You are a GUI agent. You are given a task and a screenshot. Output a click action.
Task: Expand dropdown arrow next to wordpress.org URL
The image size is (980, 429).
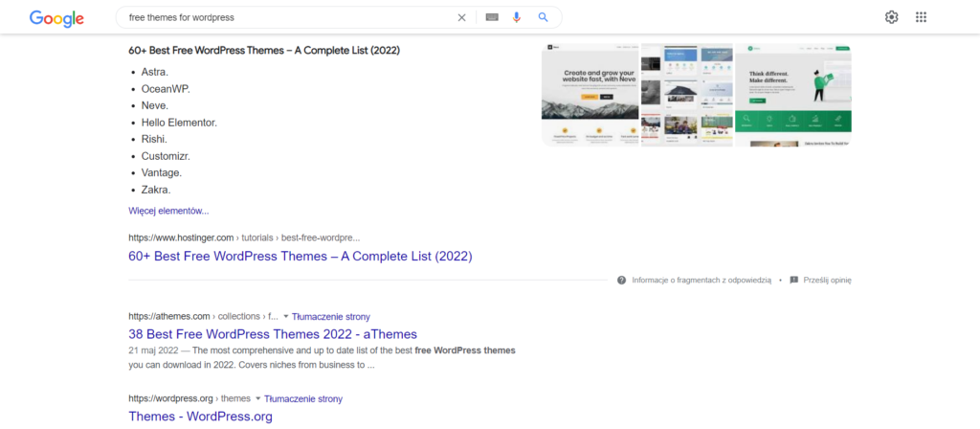click(x=258, y=398)
